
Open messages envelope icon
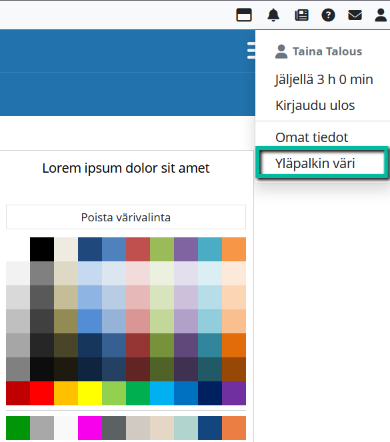(x=355, y=15)
